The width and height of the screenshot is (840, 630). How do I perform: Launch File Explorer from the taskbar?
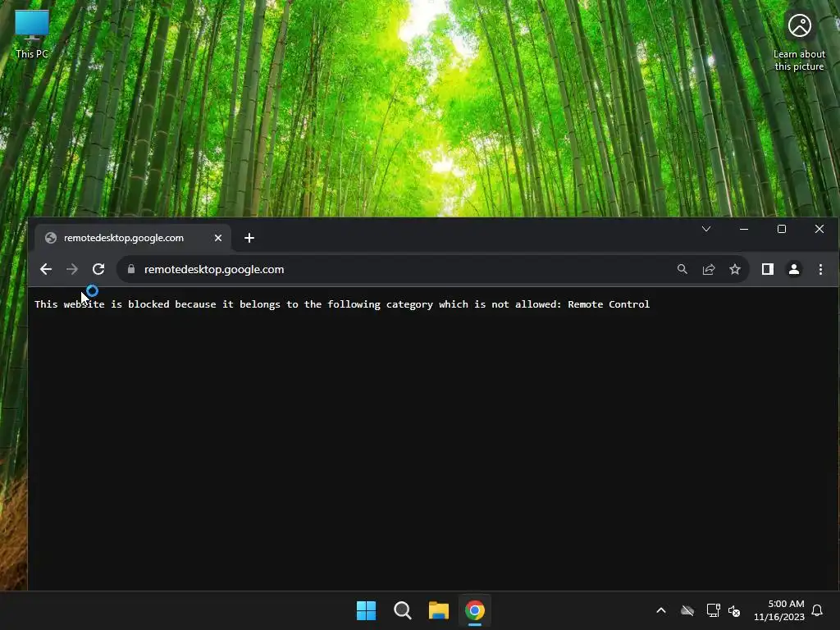tap(438, 610)
